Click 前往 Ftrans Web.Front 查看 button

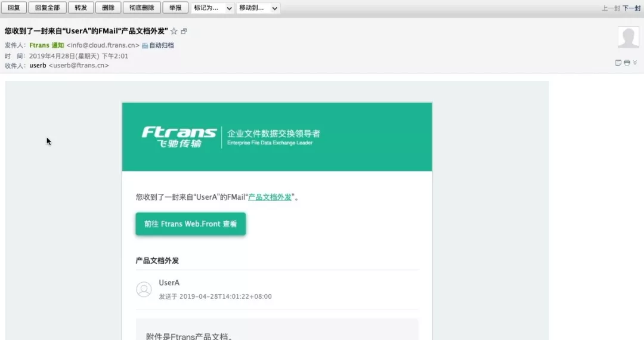[x=191, y=224]
